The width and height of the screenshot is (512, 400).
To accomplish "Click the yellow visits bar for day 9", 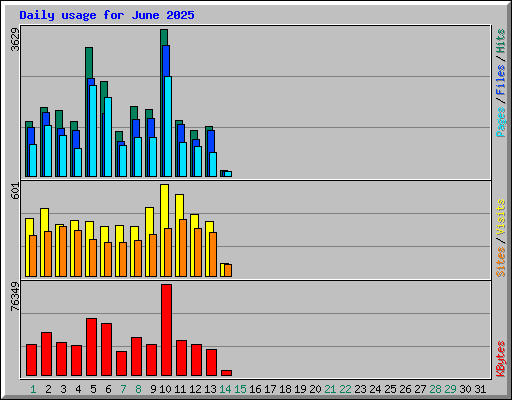I will click(x=149, y=221).
